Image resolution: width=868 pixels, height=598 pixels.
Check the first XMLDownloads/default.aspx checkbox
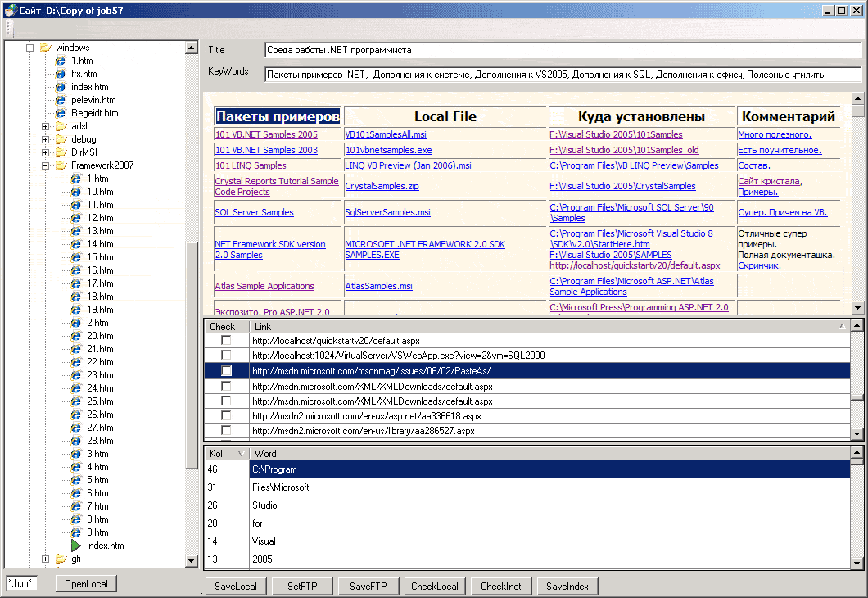(226, 385)
